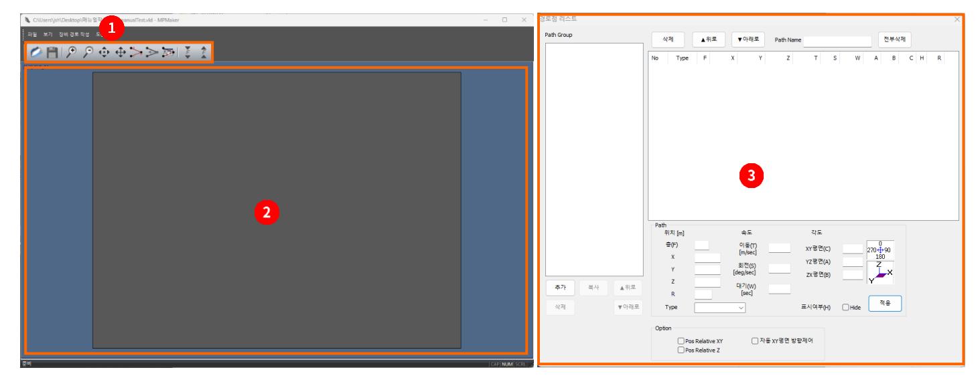Open the Type dropdown in Path section
The width and height of the screenshot is (980, 382).
[x=720, y=307]
